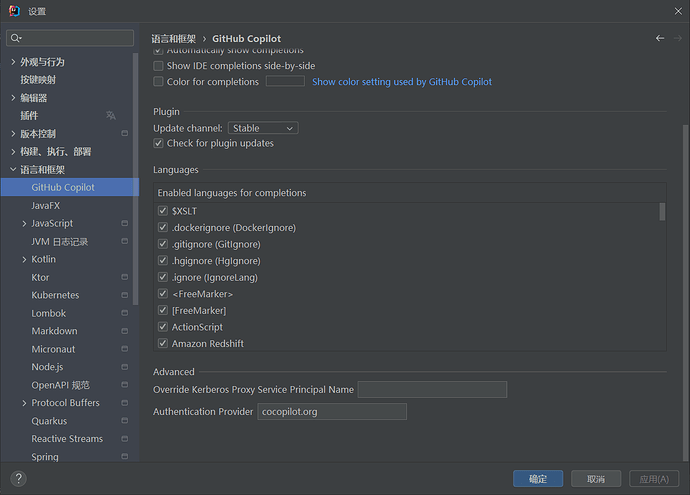The image size is (690, 495).
Task: Expand the 构建、执行、部署 tree node
Action: click(13, 151)
